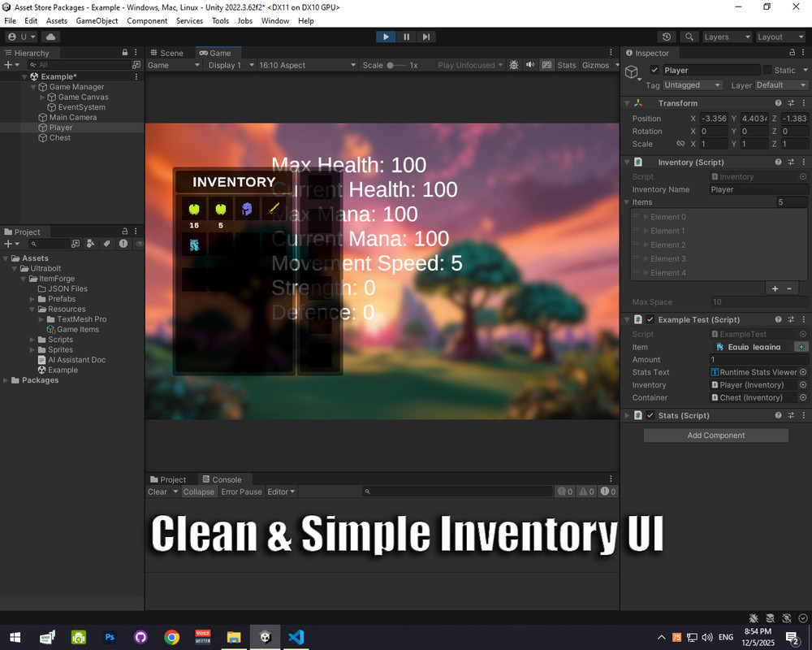Viewport: 812px width, 650px height.
Task: Open the GameObject menu
Action: 97,21
